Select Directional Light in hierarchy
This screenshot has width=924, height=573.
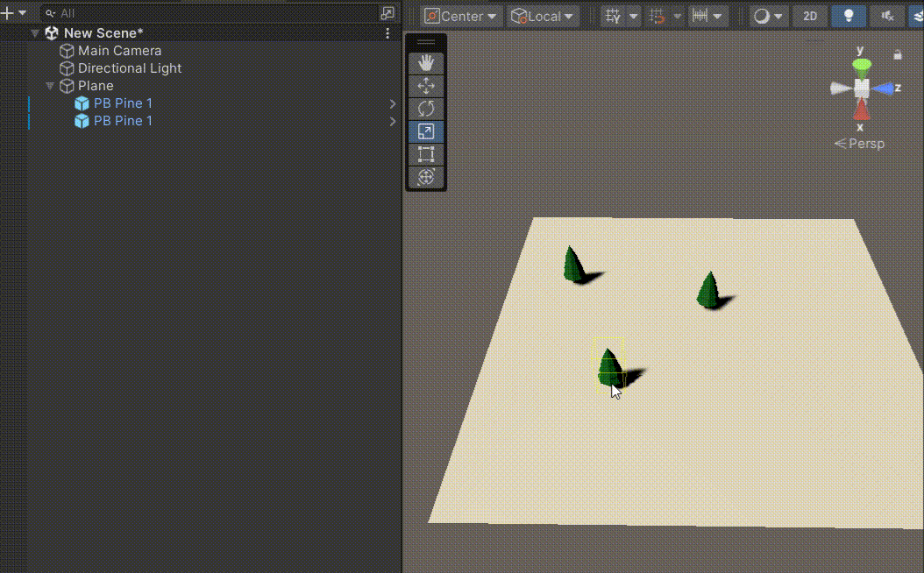tap(129, 68)
